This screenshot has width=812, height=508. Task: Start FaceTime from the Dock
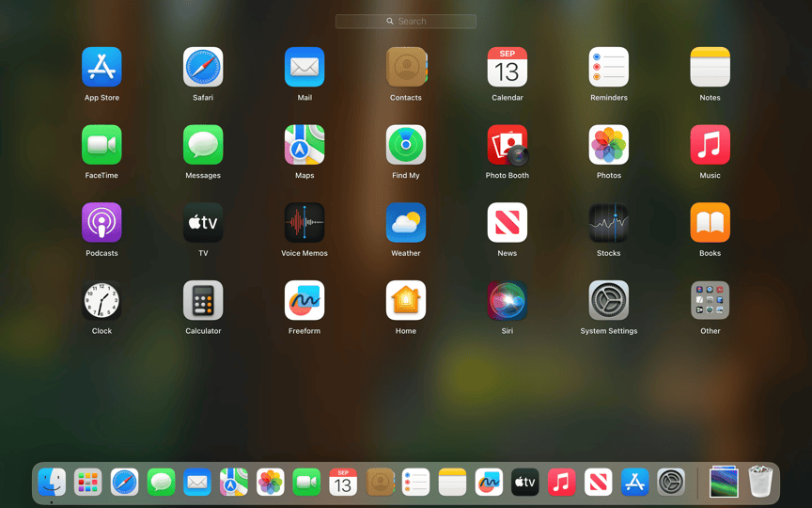tap(306, 482)
